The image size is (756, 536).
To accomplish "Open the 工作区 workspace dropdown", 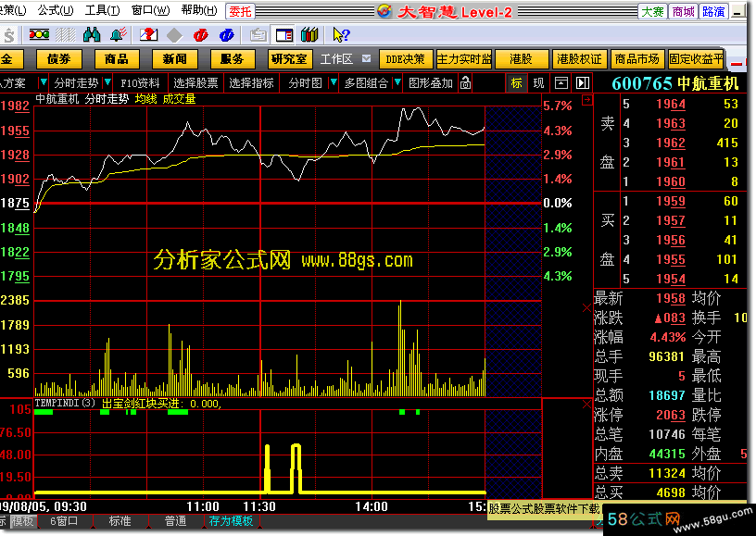I will click(367, 58).
